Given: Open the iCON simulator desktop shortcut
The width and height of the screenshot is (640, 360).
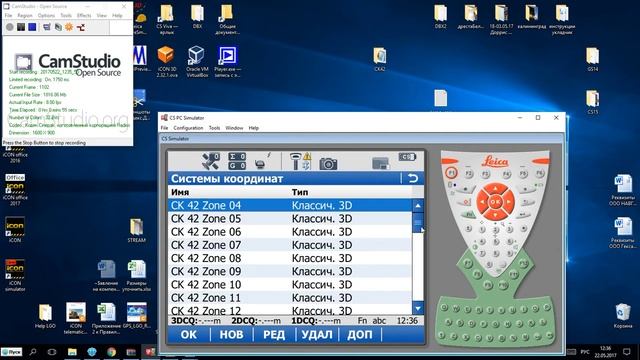Looking at the screenshot, I should pos(15,275).
